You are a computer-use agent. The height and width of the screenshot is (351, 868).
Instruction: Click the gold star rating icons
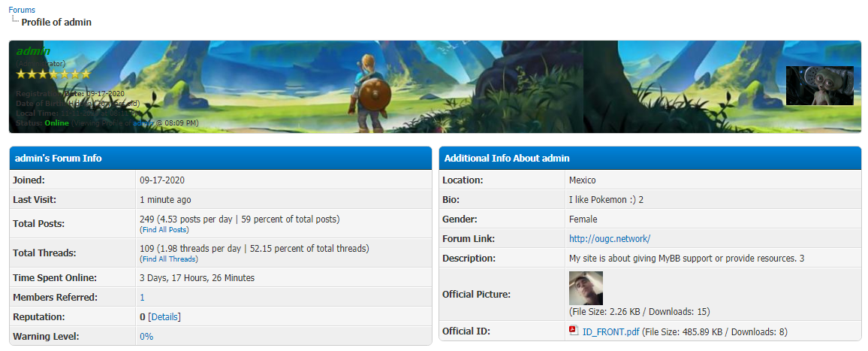[53, 74]
